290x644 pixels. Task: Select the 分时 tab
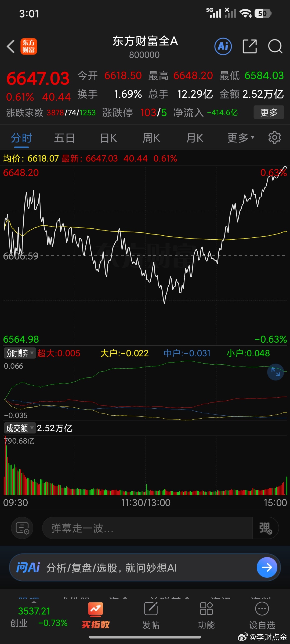21,138
